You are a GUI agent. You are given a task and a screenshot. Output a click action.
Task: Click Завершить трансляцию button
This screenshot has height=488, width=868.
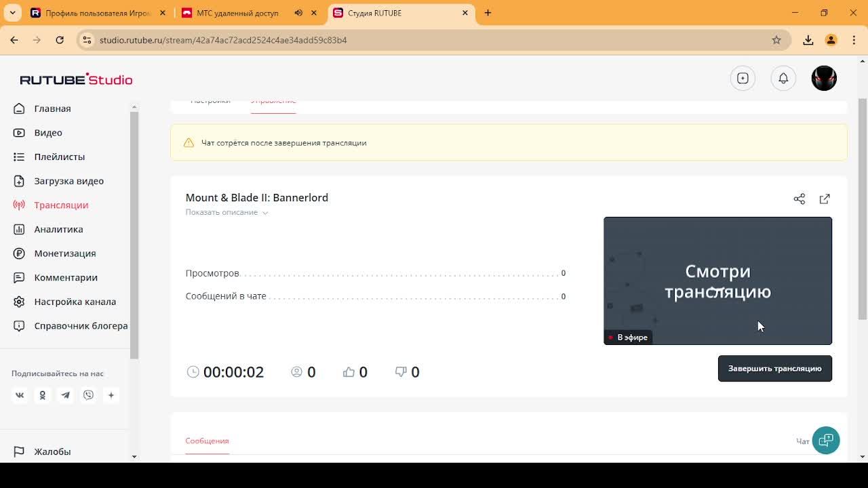(x=775, y=369)
